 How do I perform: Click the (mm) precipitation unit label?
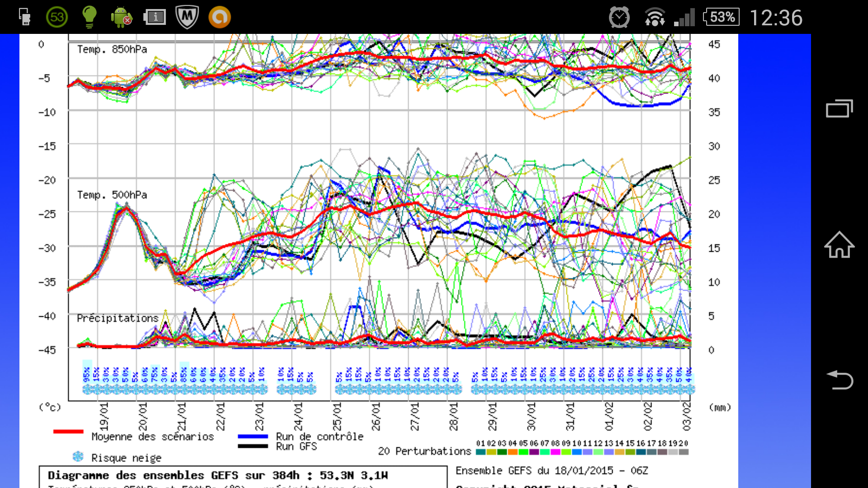click(720, 407)
